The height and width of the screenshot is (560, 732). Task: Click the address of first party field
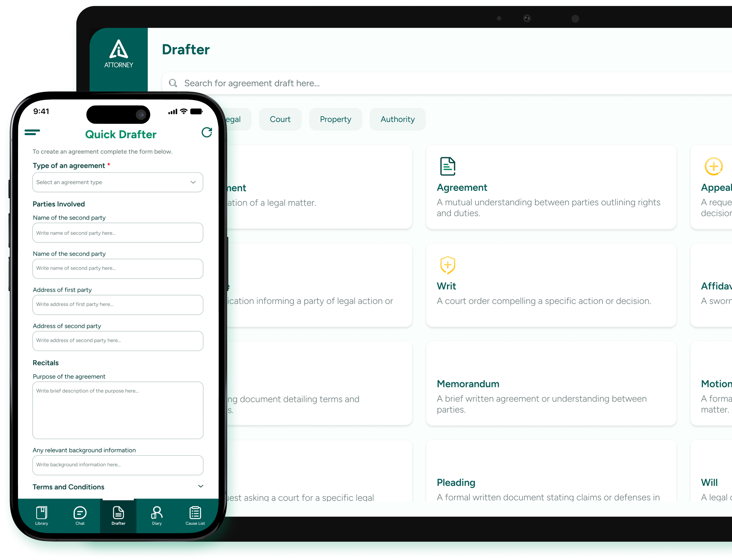118,305
